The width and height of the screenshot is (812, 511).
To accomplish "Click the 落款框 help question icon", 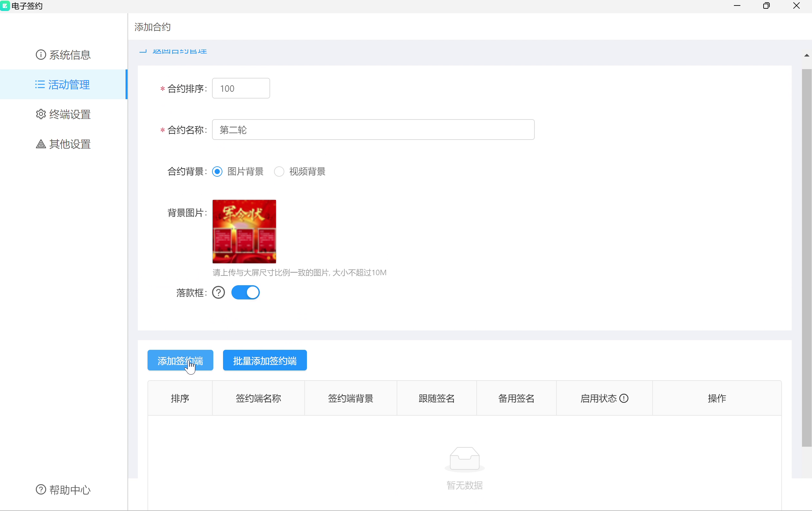I will (218, 293).
